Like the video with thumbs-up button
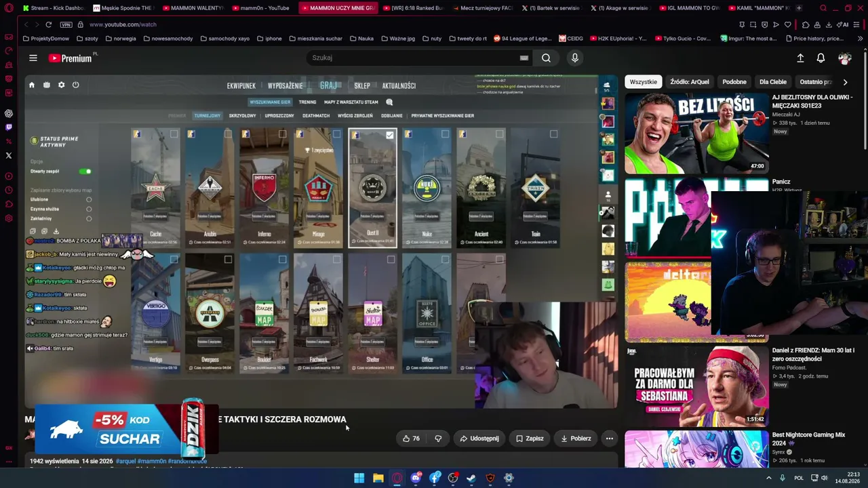The image size is (868, 488). click(411, 439)
